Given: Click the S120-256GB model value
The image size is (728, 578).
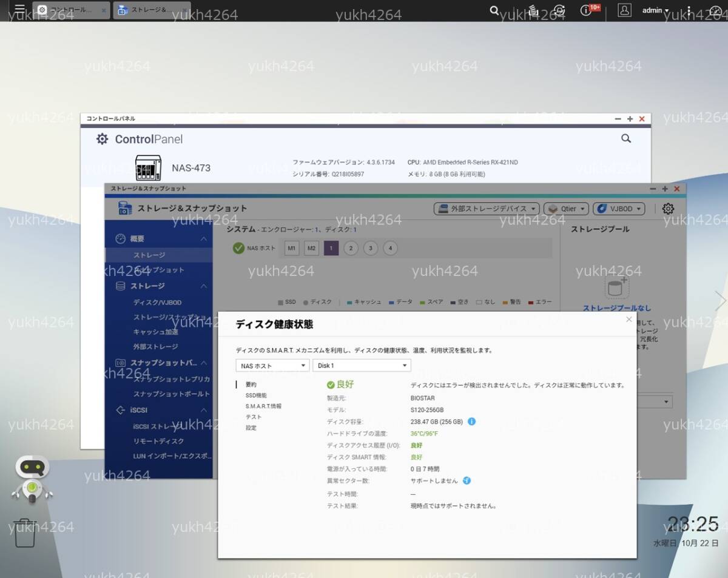Looking at the screenshot, I should click(427, 410).
